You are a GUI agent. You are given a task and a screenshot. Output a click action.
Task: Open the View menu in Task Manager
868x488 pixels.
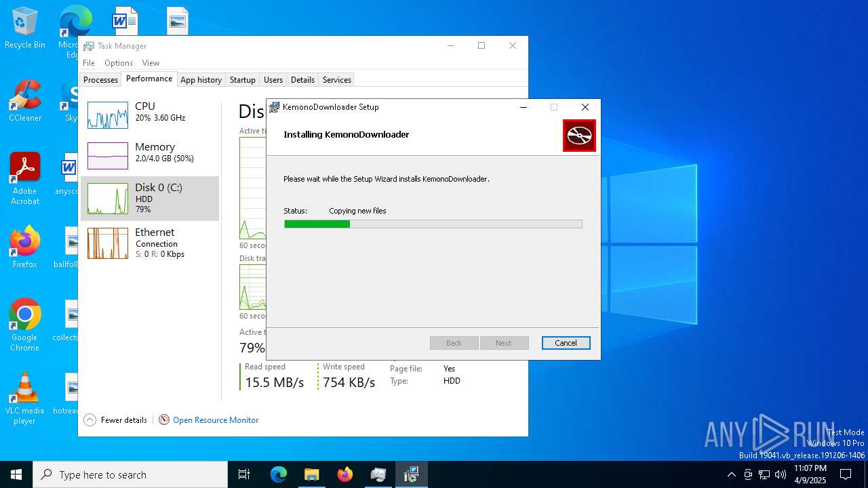click(x=151, y=63)
